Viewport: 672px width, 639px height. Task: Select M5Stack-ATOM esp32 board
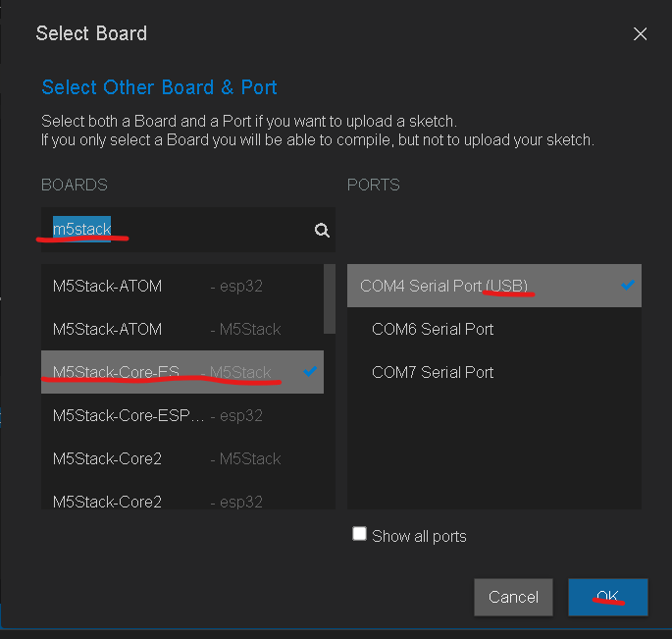click(182, 286)
